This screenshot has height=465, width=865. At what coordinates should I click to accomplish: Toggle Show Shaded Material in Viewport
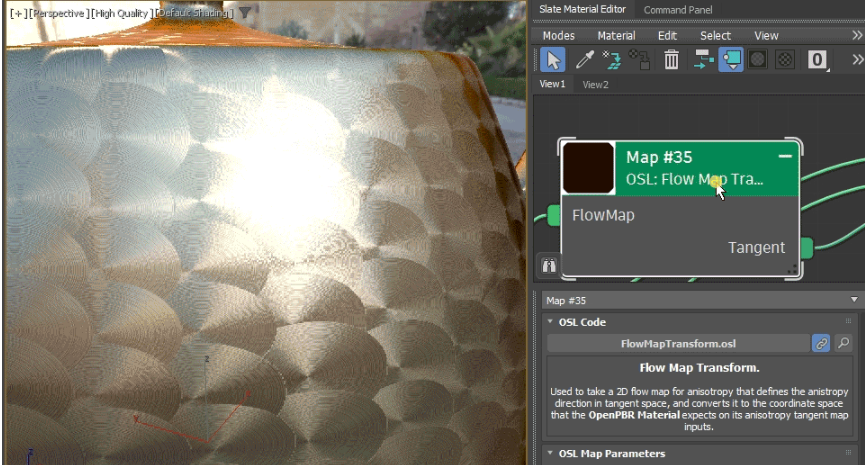(758, 60)
